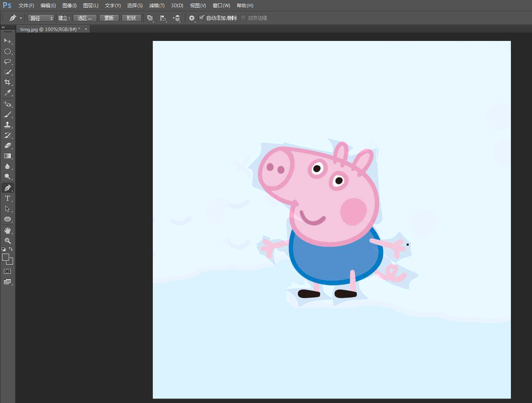
Task: Toggle 对齐边缘 checkbox
Action: (243, 18)
